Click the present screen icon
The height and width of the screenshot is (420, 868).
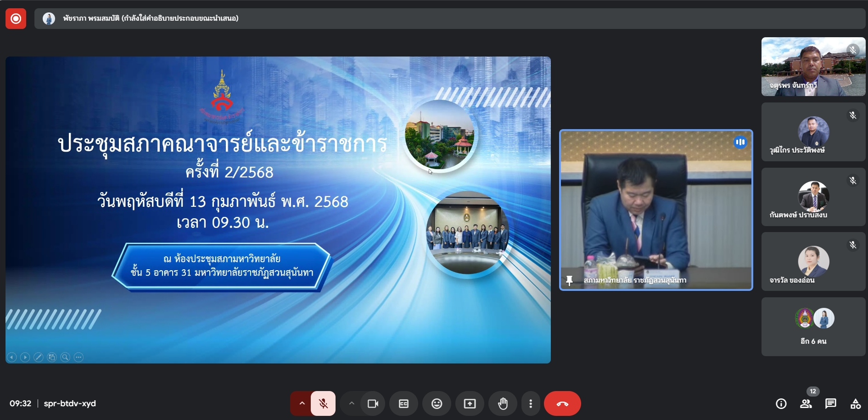pos(470,403)
